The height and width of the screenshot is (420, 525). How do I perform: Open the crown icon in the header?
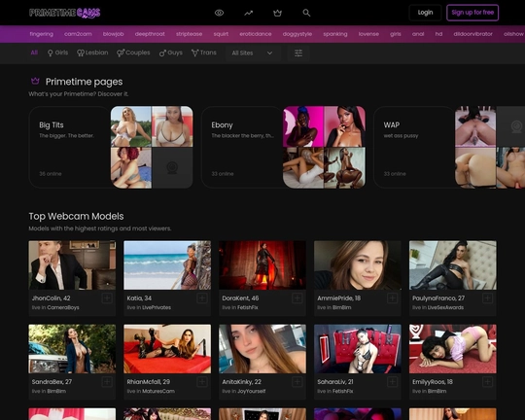(x=277, y=13)
